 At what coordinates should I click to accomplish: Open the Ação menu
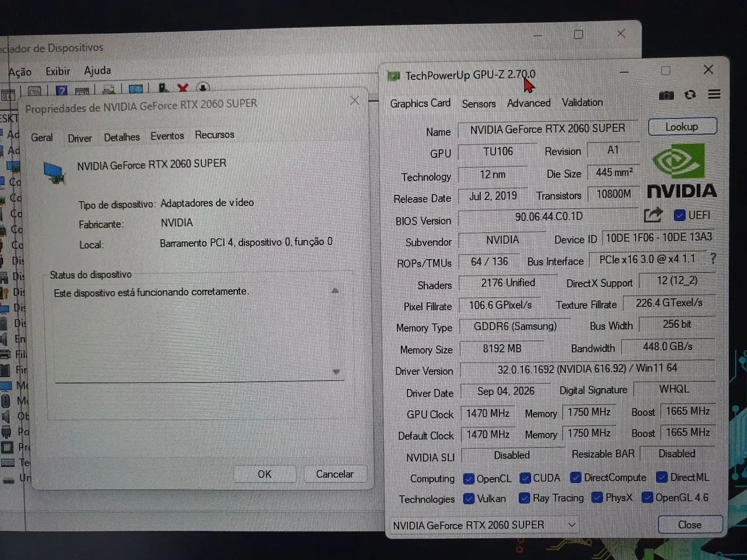(x=19, y=72)
